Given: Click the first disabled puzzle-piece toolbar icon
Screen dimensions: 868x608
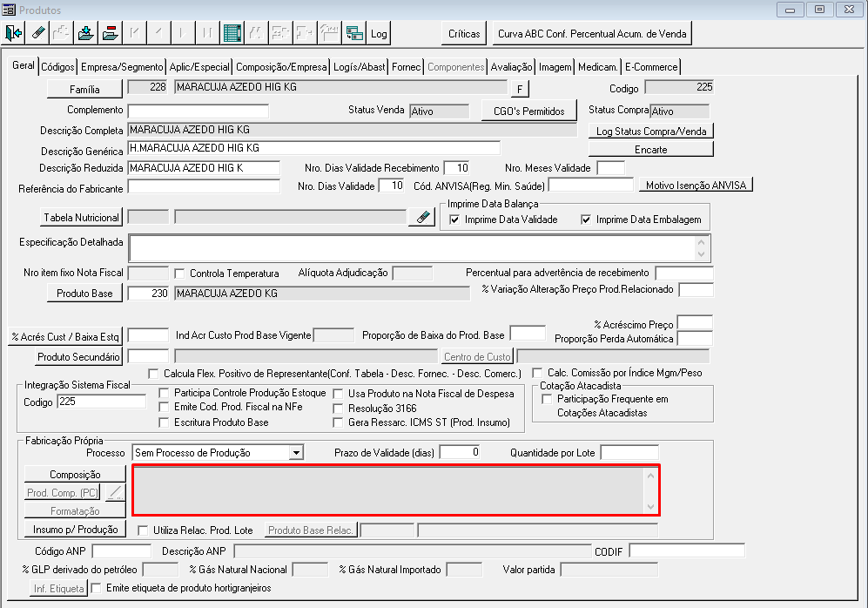Looking at the screenshot, I should pyautogui.click(x=280, y=33).
